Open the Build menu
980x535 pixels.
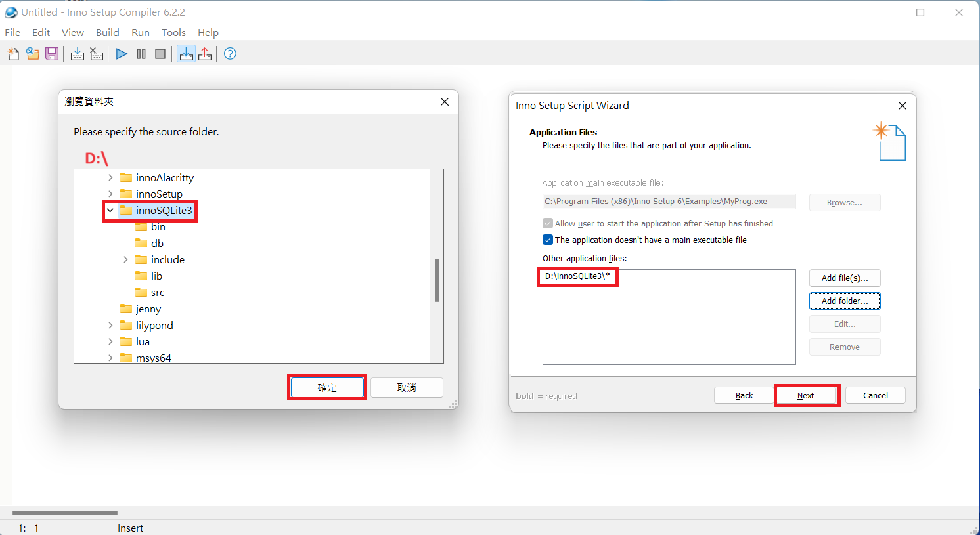tap(107, 32)
